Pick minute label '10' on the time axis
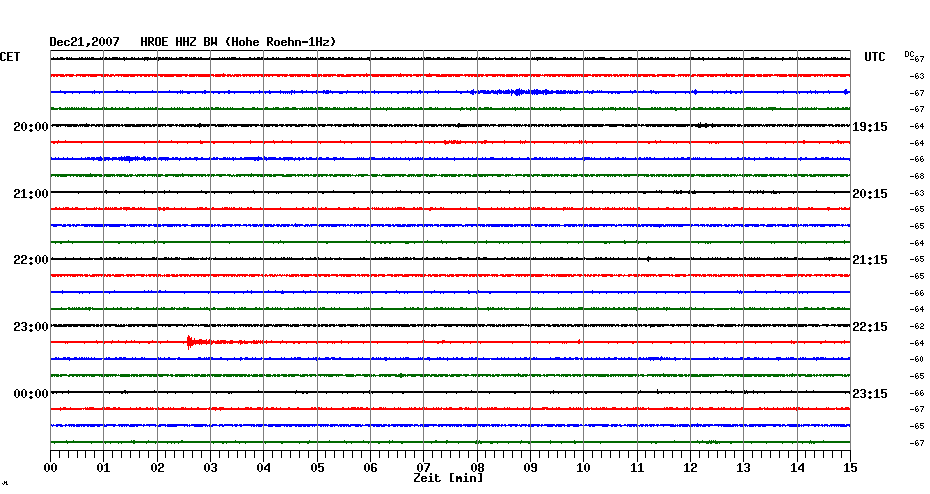930x494 pixels. [x=584, y=468]
